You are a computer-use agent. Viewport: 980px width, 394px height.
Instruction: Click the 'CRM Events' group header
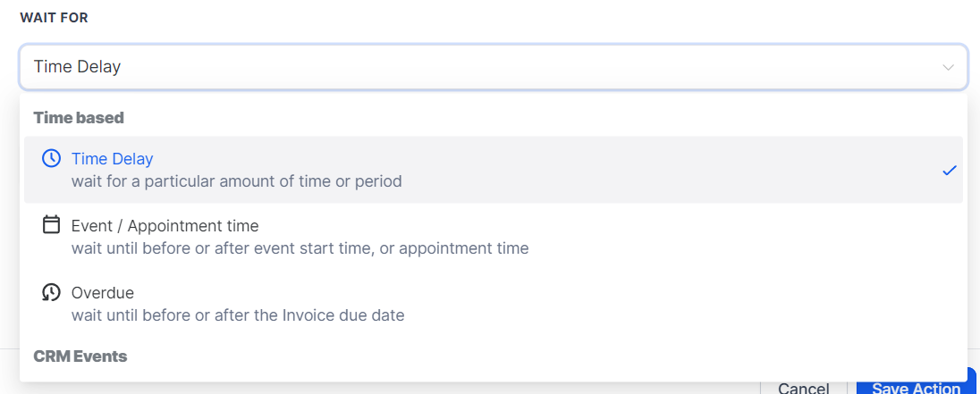pos(80,356)
